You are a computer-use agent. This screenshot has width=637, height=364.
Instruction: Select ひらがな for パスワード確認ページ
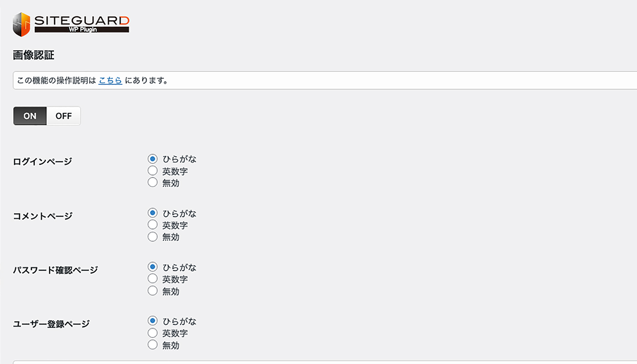coord(152,267)
